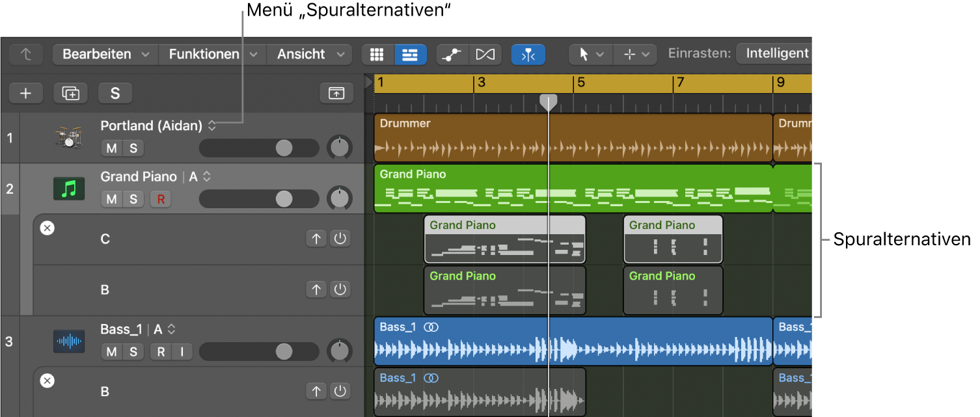Select the brown Drummer region

point(573,138)
